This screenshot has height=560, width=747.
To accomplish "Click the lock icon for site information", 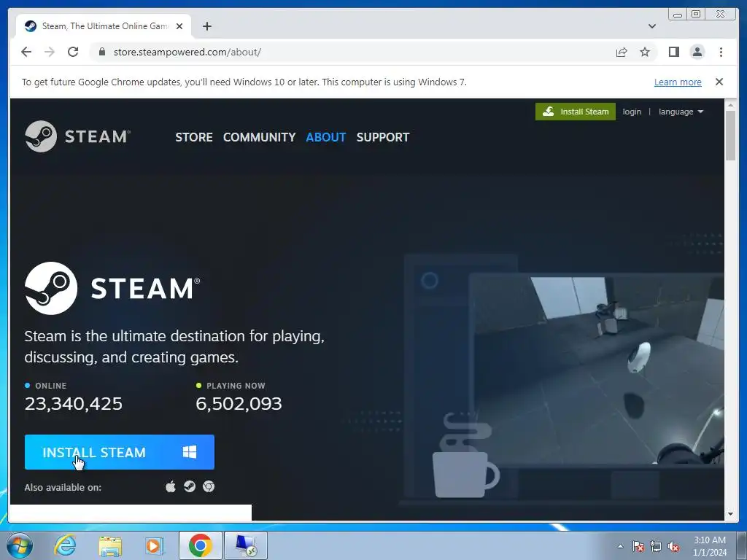I will (102, 52).
